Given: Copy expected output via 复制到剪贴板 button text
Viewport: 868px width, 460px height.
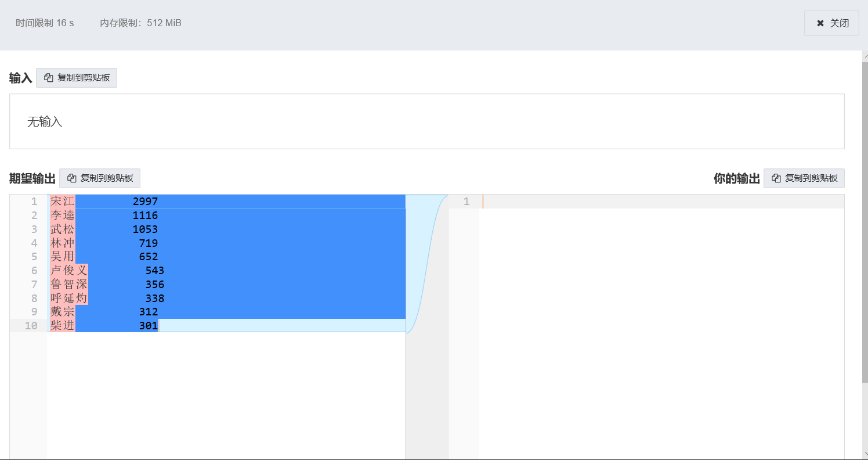Looking at the screenshot, I should click(x=107, y=178).
